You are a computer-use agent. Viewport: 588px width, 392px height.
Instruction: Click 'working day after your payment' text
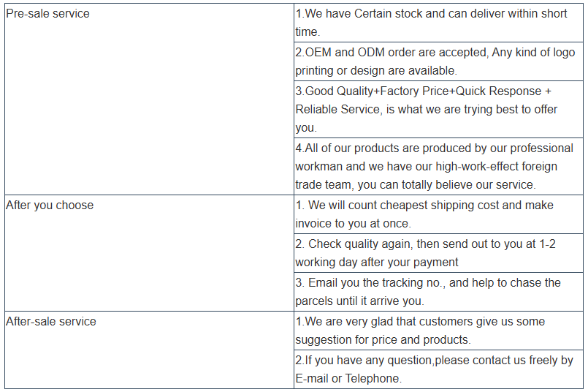tap(377, 262)
